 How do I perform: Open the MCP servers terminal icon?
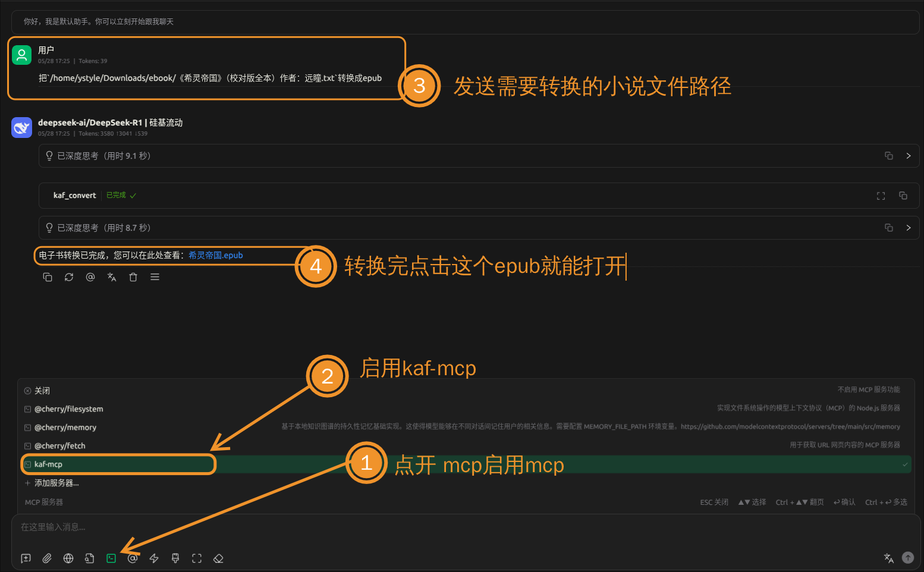click(111, 558)
